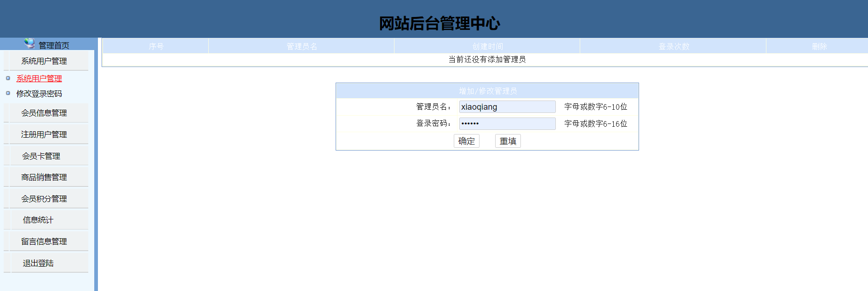Click the 重填 reset button
The image size is (868, 291).
pos(508,141)
